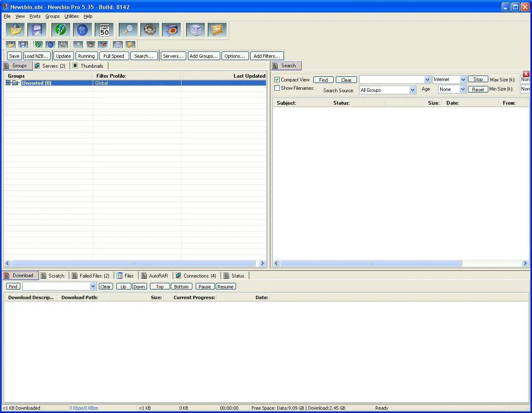This screenshot has width=532, height=413.
Task: Open the download list Find dropdown
Action: pos(93,286)
